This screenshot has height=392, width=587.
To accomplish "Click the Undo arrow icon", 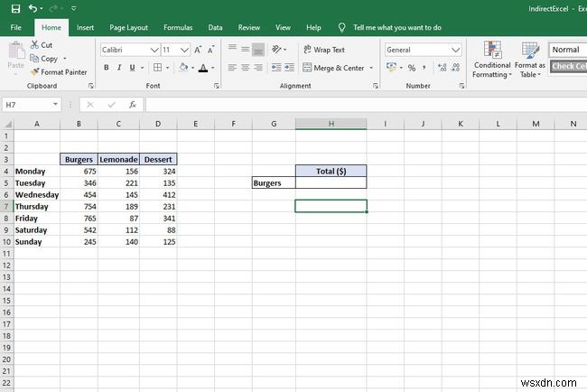I will [33, 8].
